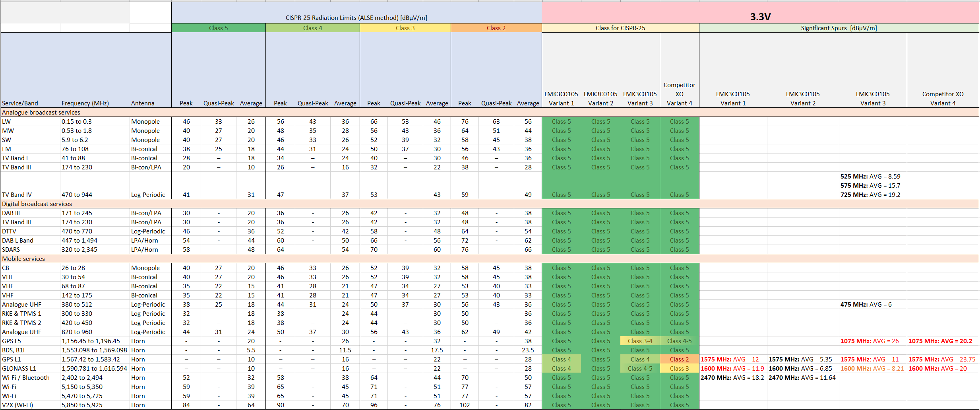
Task: Select the Frequency (MHz) column header
Action: click(85, 103)
